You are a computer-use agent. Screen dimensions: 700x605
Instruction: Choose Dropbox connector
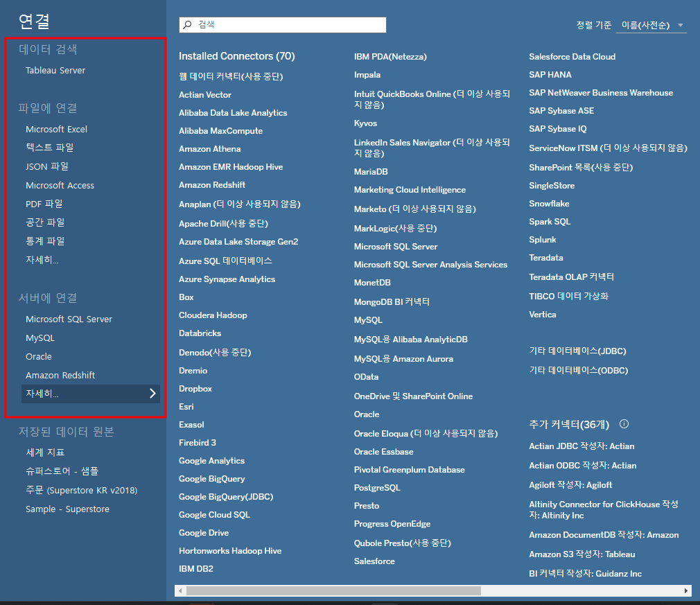coord(195,389)
